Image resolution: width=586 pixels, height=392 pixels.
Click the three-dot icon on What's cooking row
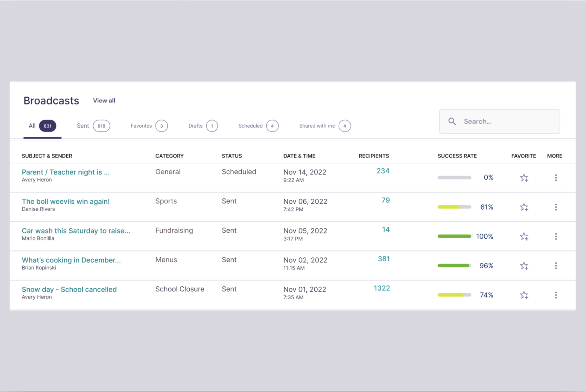point(556,266)
